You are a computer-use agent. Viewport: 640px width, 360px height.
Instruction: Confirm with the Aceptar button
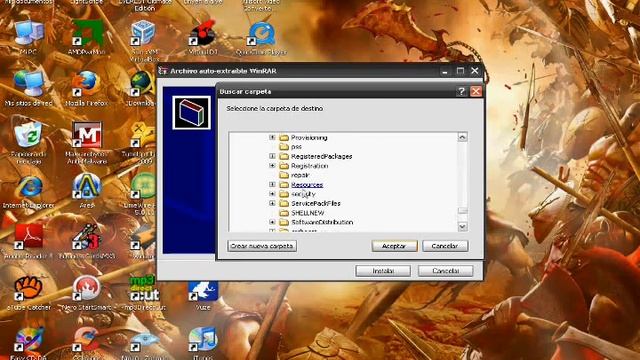coord(394,246)
